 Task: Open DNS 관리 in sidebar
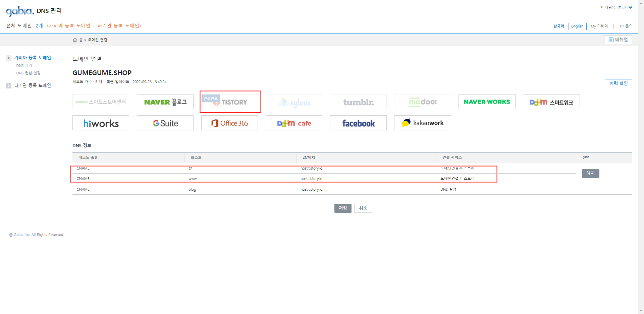[x=24, y=66]
